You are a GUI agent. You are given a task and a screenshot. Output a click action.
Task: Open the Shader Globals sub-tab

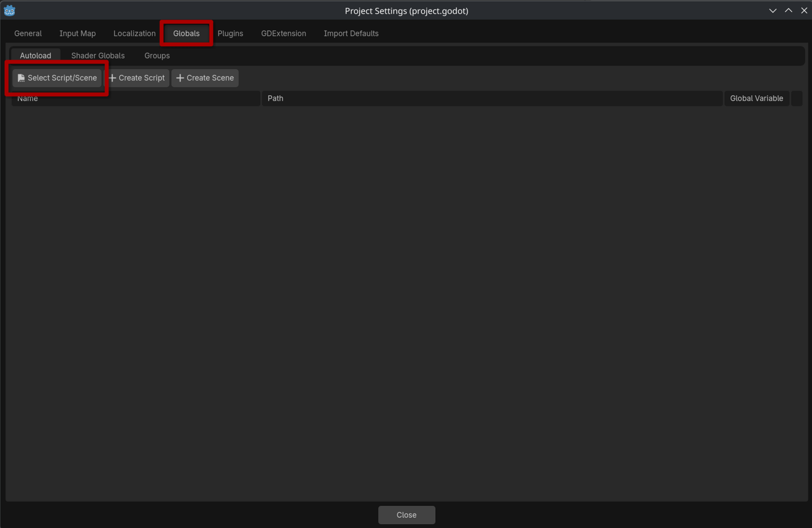98,56
